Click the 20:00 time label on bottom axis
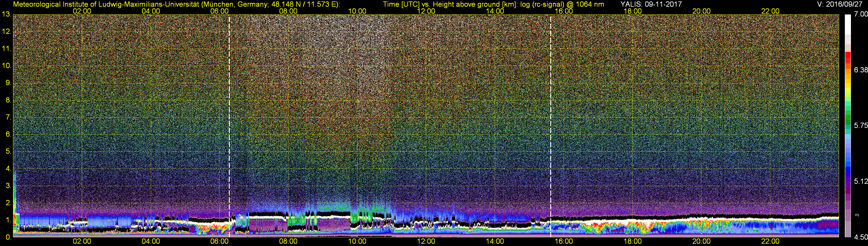 702,241
